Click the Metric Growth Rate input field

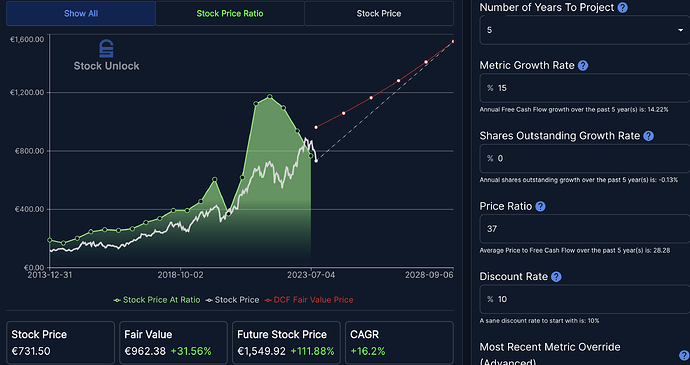pos(585,88)
